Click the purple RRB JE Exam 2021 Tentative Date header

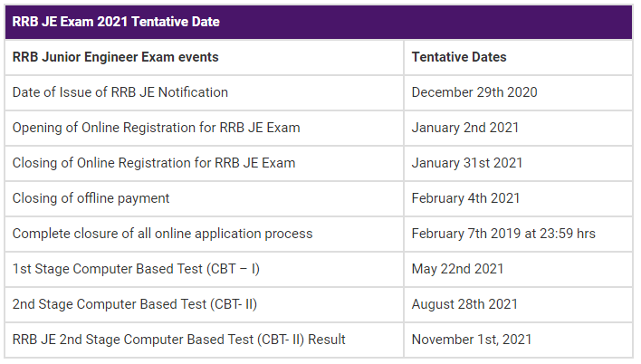pyautogui.click(x=319, y=22)
